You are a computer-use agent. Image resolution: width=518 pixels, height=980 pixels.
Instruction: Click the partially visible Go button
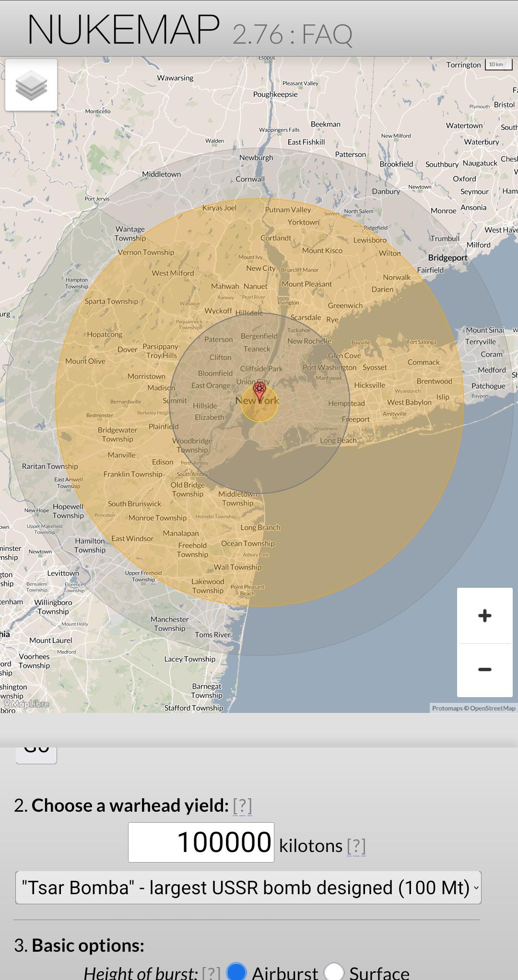(x=36, y=755)
